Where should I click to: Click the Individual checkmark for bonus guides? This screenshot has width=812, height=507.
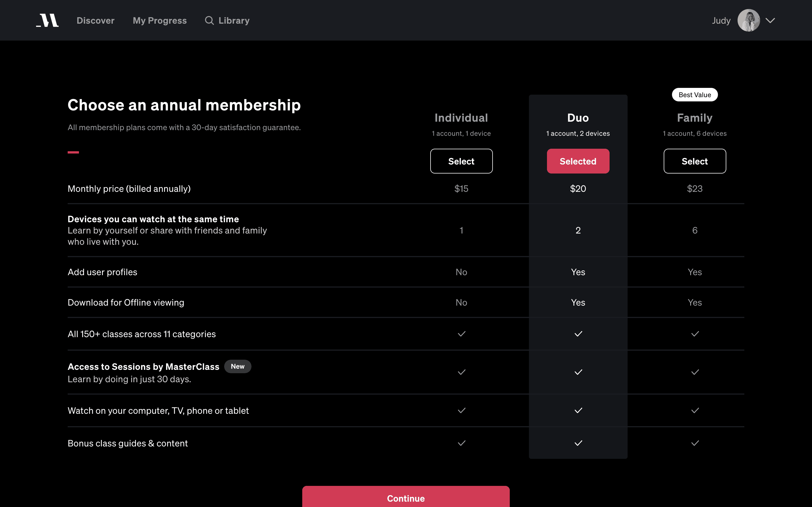[462, 443]
